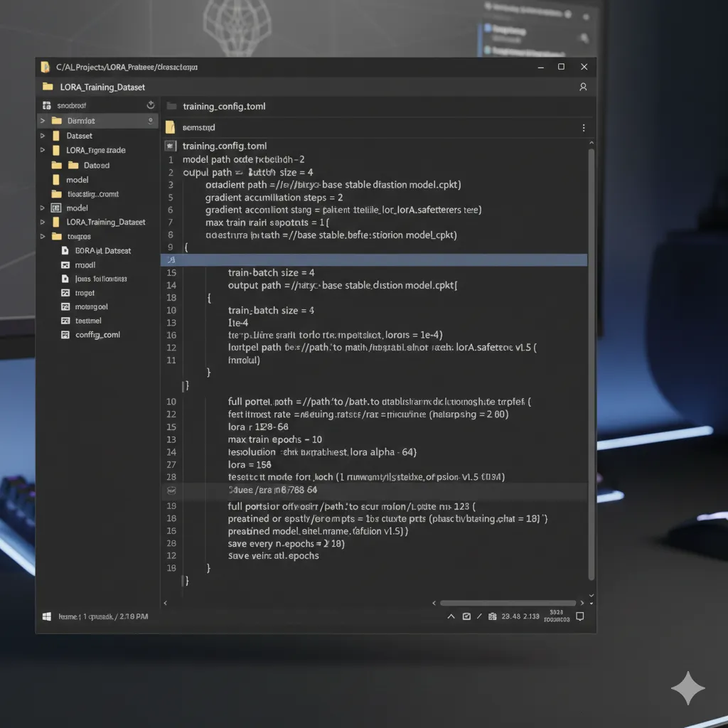Click the horizontal scrollbar thumb below editor
728x728 pixels.
(508, 603)
